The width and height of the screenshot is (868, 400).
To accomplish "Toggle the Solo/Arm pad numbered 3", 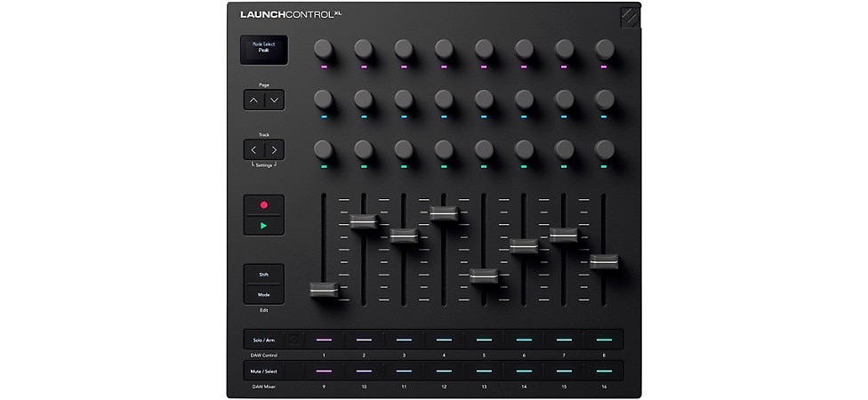I will pos(404,340).
